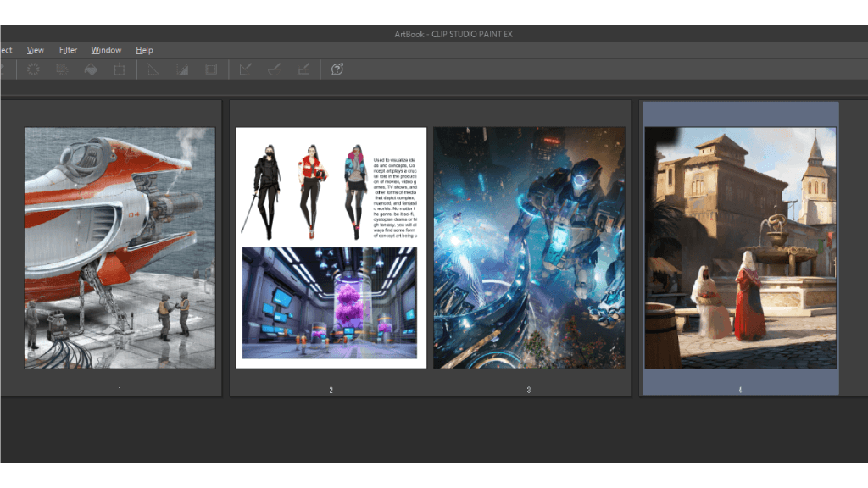Open the Filter menu
The height and width of the screenshot is (488, 868).
click(68, 50)
